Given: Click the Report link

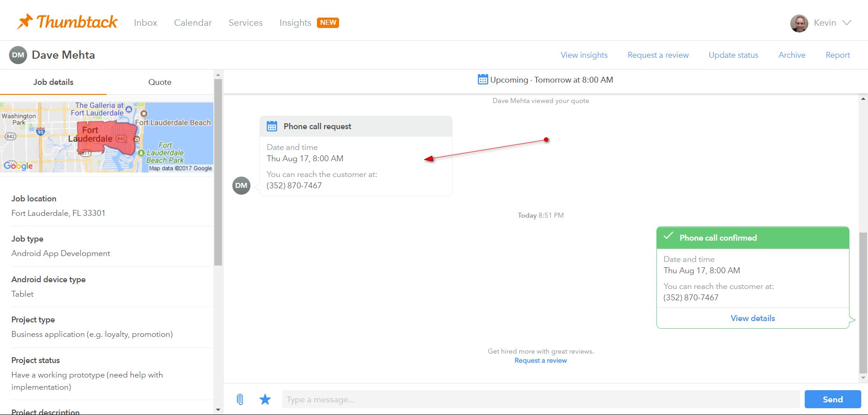Looking at the screenshot, I should click(838, 55).
